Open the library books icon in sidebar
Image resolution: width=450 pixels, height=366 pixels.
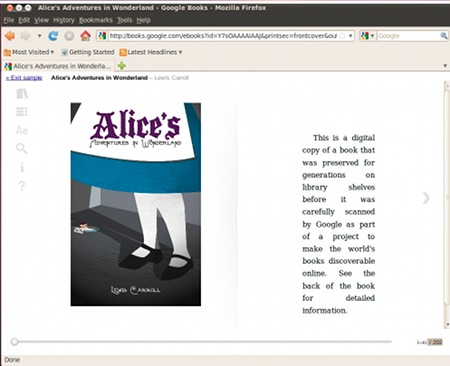pyautogui.click(x=22, y=94)
